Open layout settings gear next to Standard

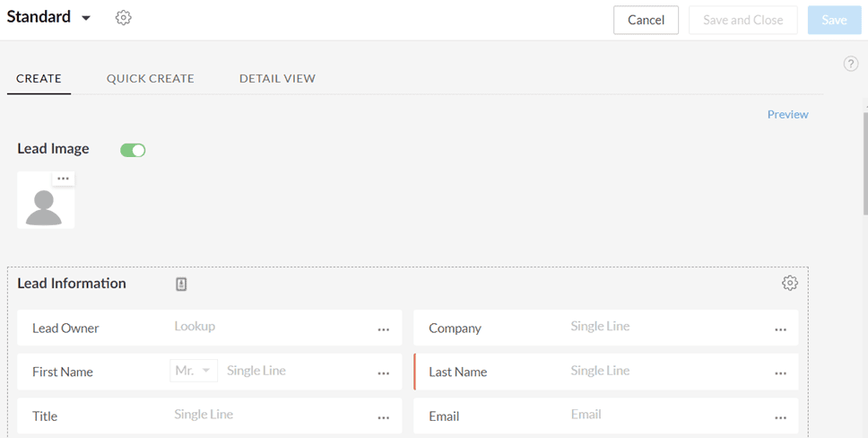click(x=123, y=18)
